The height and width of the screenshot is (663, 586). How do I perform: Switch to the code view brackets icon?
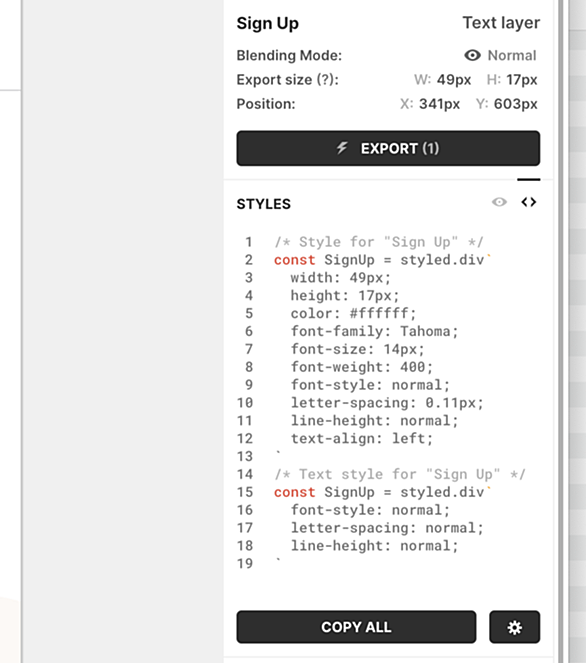528,202
